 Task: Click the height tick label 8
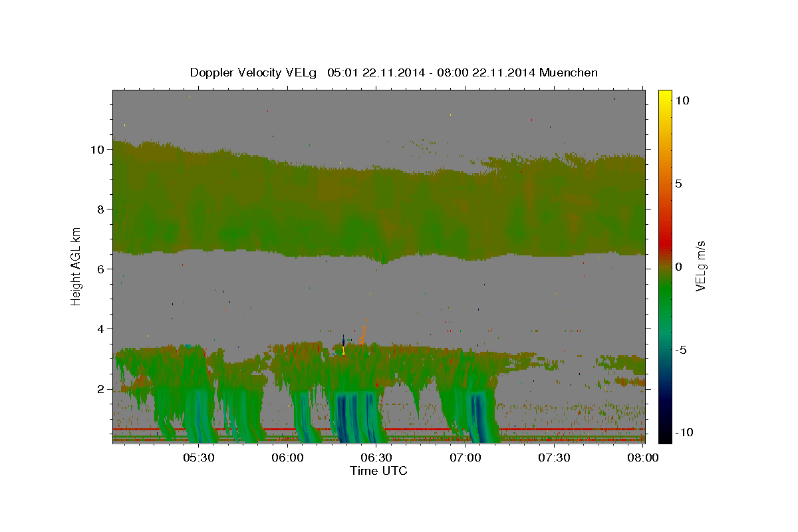[102, 209]
